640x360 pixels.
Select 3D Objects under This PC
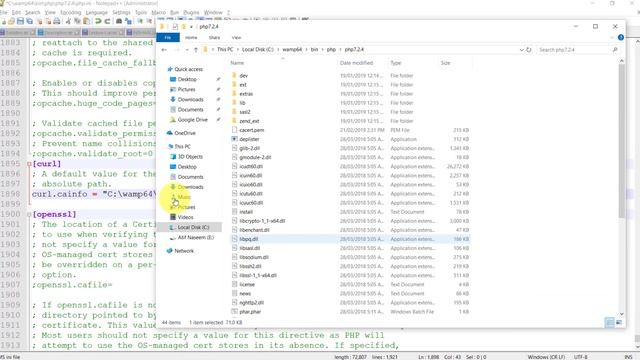(x=186, y=157)
